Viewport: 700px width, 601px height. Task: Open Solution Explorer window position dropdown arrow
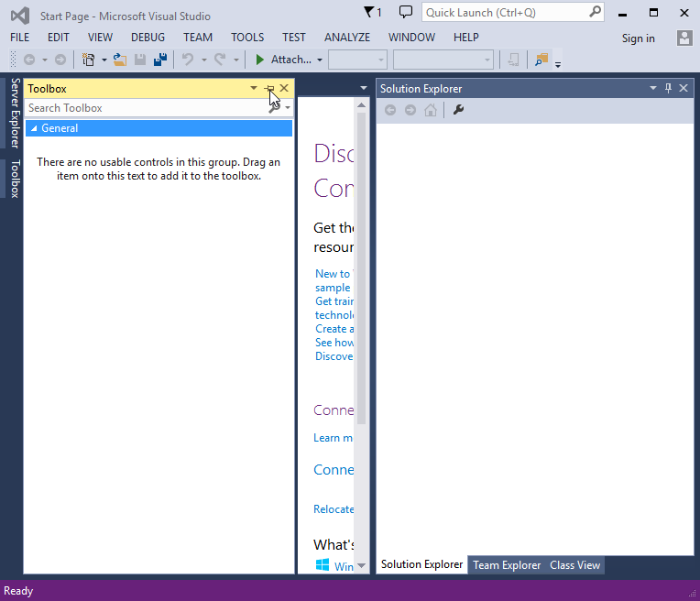pos(653,88)
